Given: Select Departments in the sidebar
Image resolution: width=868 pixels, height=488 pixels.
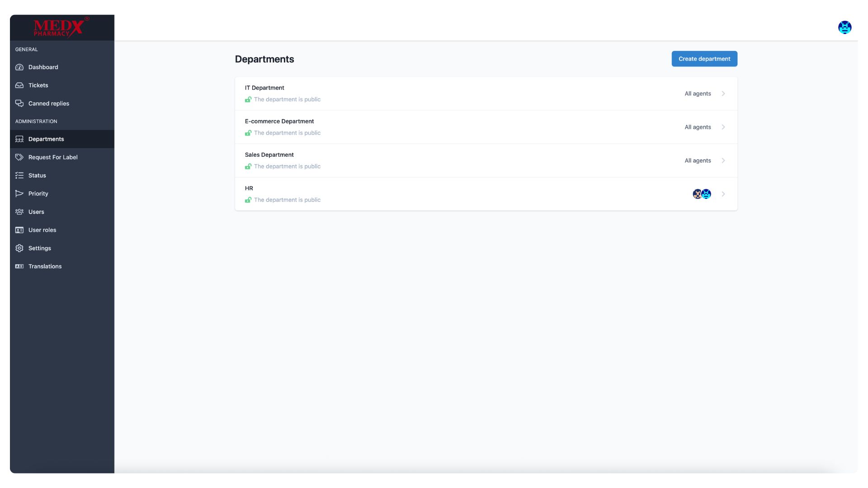Looking at the screenshot, I should click(62, 139).
